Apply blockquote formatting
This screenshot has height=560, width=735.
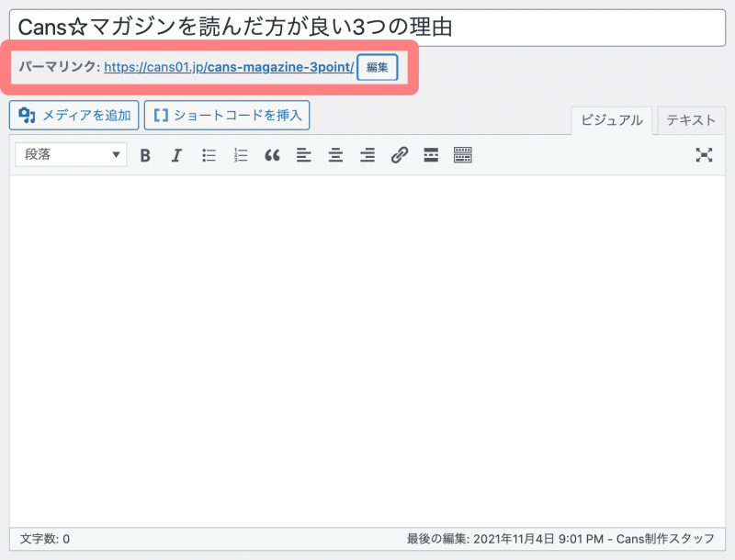point(272,155)
